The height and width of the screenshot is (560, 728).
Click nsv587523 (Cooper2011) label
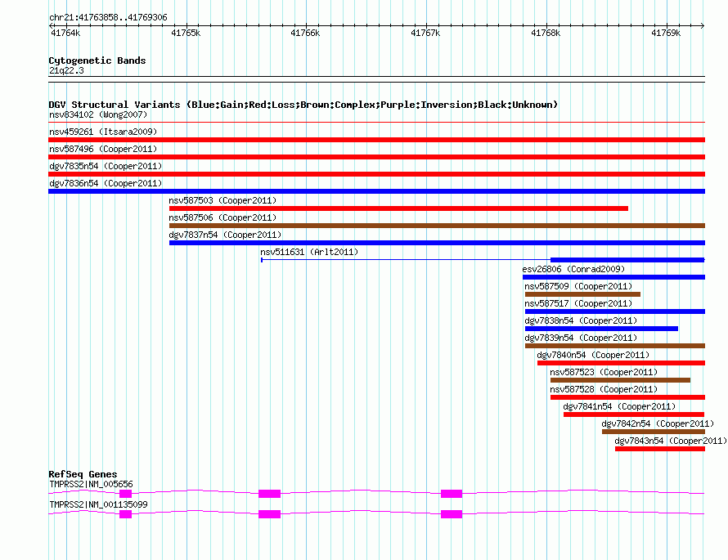(604, 372)
